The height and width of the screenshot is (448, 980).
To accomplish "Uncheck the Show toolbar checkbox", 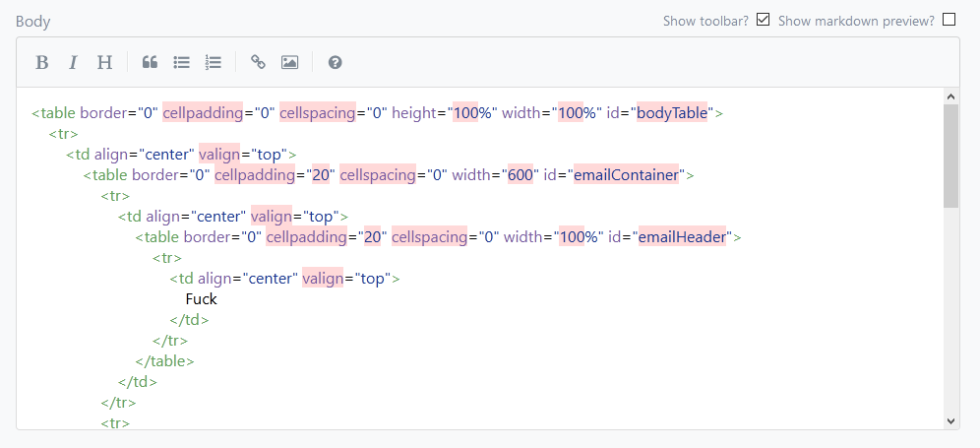I will point(763,20).
